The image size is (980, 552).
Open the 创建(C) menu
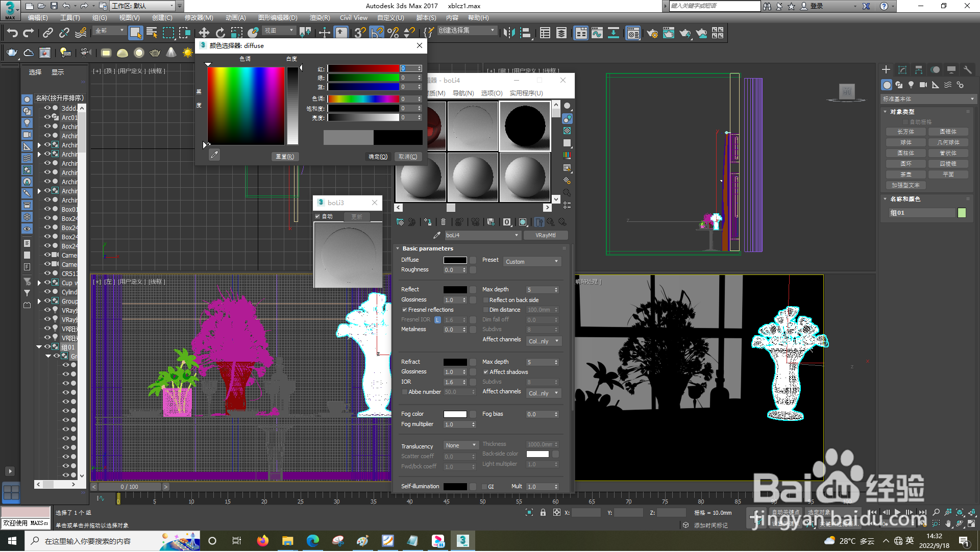(162, 18)
